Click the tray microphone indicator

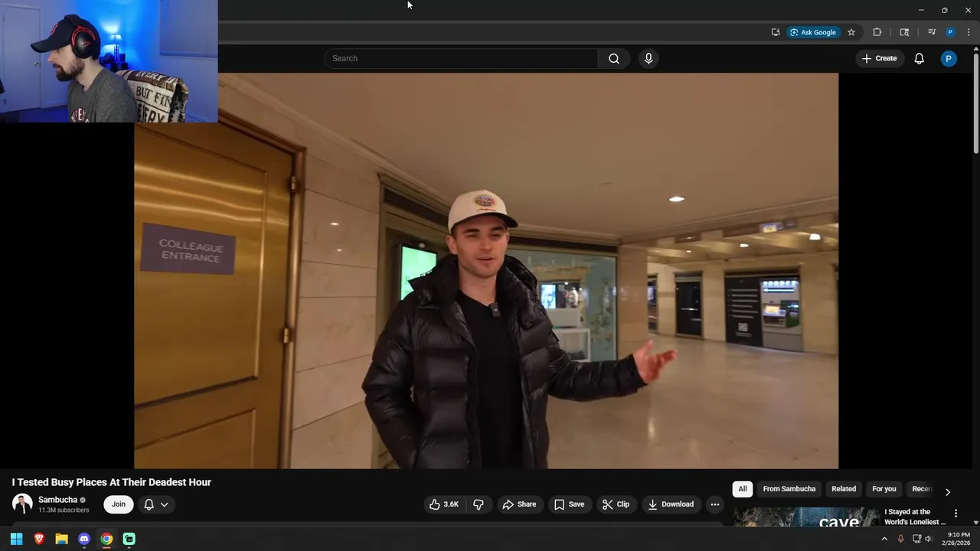point(900,539)
